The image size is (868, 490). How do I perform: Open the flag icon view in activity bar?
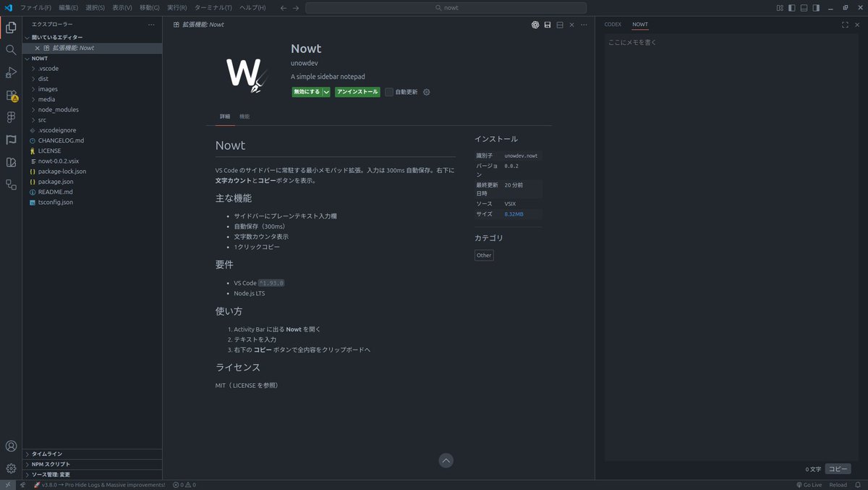pos(11,140)
